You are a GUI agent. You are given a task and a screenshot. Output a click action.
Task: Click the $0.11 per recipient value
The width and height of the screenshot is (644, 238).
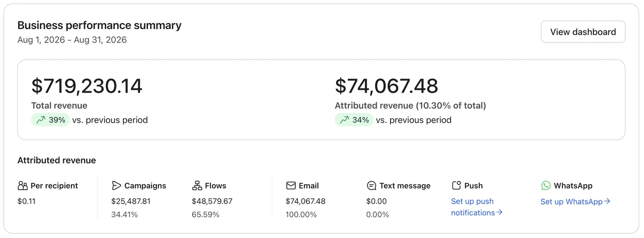click(x=26, y=201)
